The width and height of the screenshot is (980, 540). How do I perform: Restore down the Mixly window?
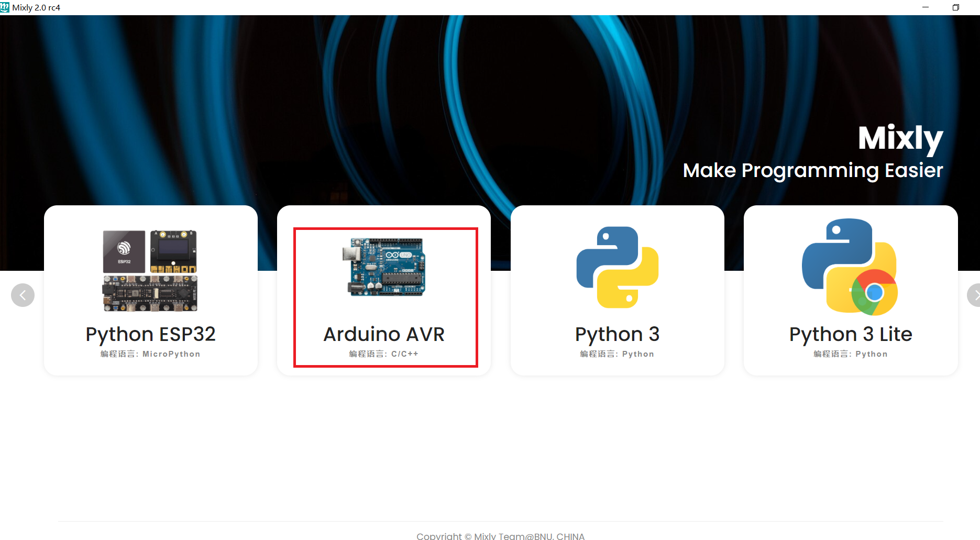[x=956, y=7]
